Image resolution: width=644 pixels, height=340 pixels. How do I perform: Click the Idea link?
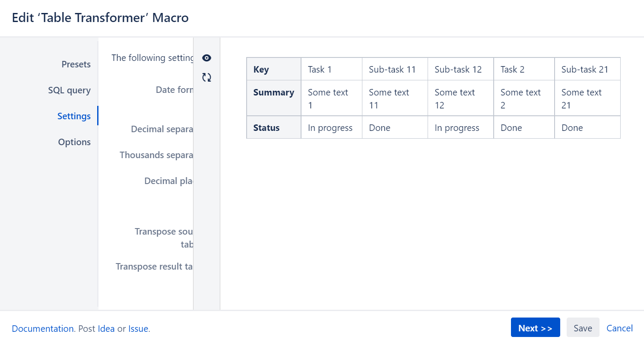[x=106, y=328]
